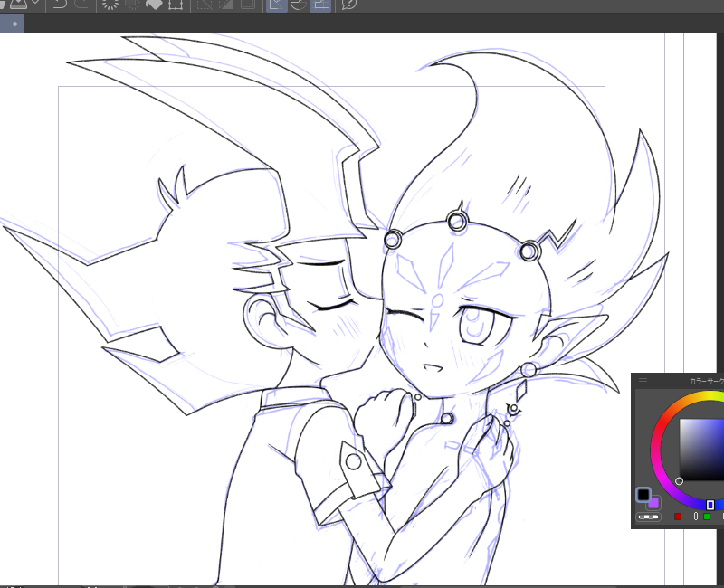The width and height of the screenshot is (724, 588).
Task: Redo the undone action
Action: (81, 5)
